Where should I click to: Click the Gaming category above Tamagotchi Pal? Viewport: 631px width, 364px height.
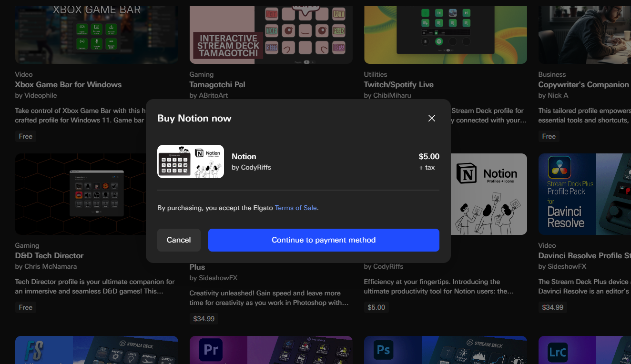[x=202, y=74]
